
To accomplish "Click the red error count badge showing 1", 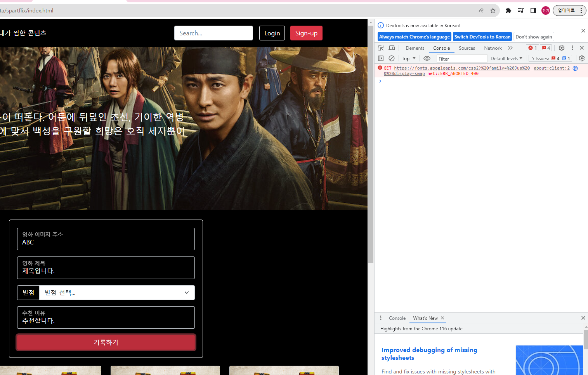I will pyautogui.click(x=532, y=48).
